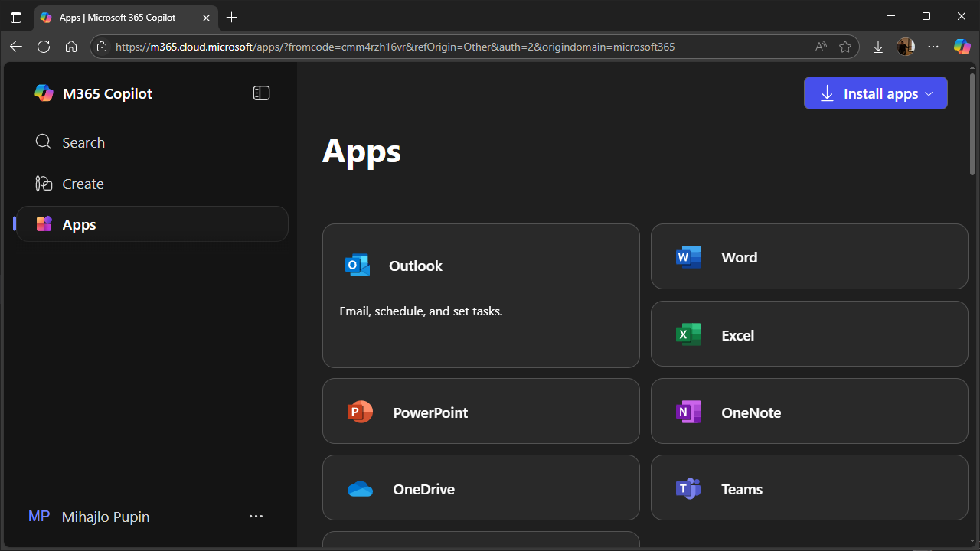
Task: Open the Install apps dropdown
Action: click(x=876, y=93)
